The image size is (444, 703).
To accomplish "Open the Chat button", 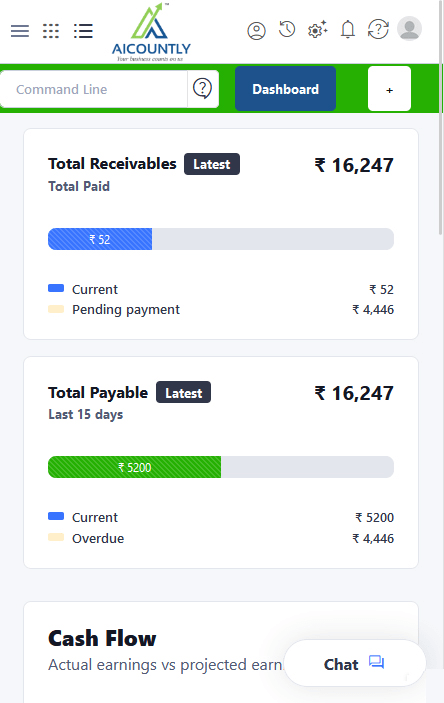I will coord(355,664).
